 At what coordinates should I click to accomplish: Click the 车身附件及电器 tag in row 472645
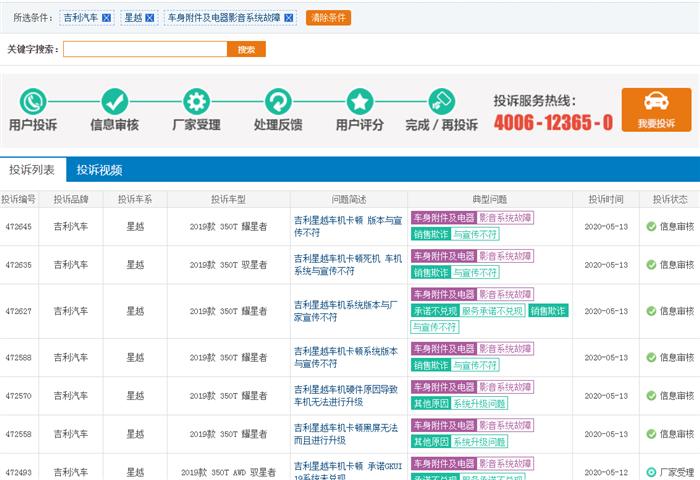tap(444, 218)
